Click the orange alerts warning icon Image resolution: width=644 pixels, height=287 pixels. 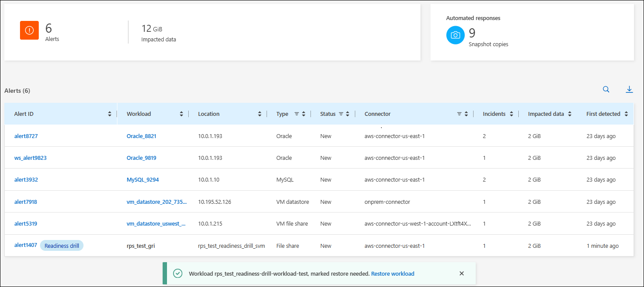[29, 30]
